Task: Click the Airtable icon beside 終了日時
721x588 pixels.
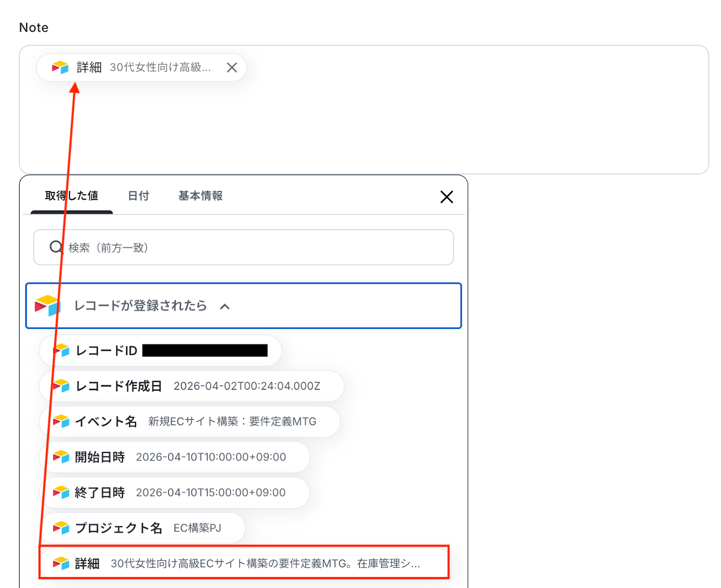Action: click(61, 492)
